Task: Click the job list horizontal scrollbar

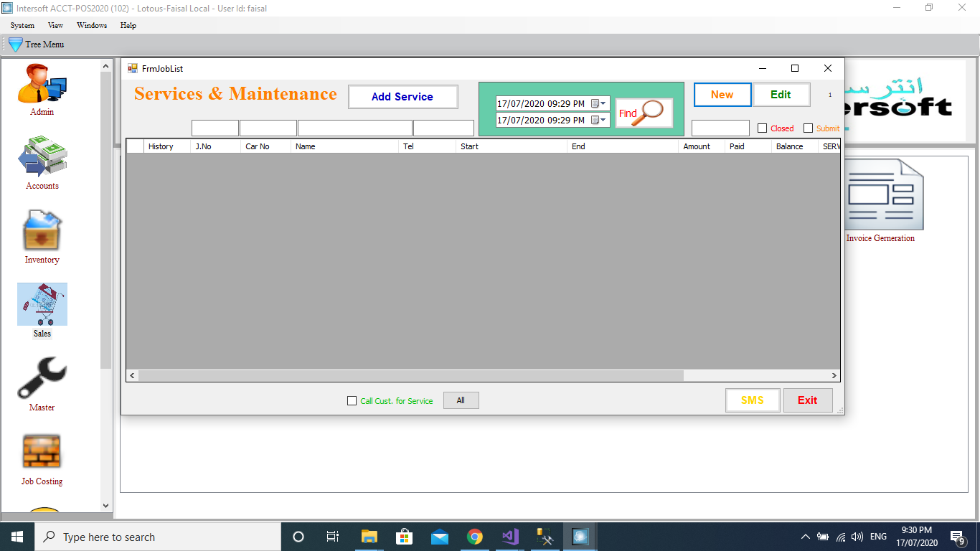Action: tap(410, 375)
